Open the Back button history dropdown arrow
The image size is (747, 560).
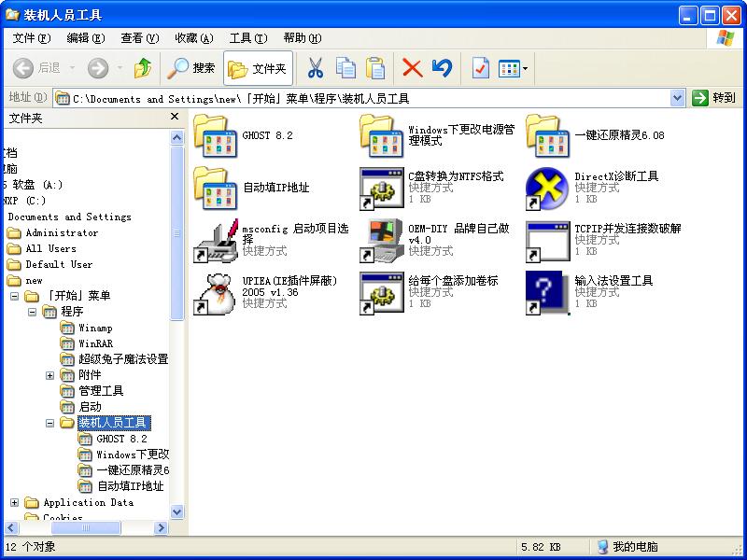(73, 68)
